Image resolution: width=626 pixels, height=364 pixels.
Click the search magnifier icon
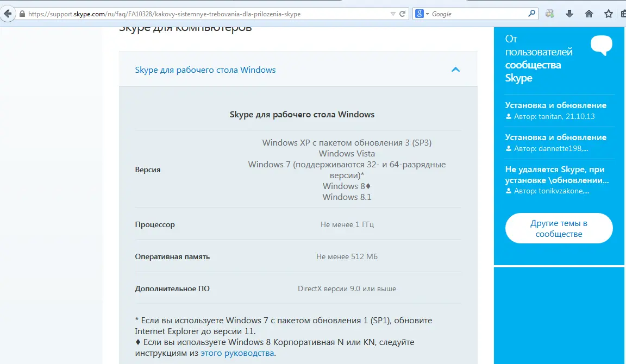[531, 14]
